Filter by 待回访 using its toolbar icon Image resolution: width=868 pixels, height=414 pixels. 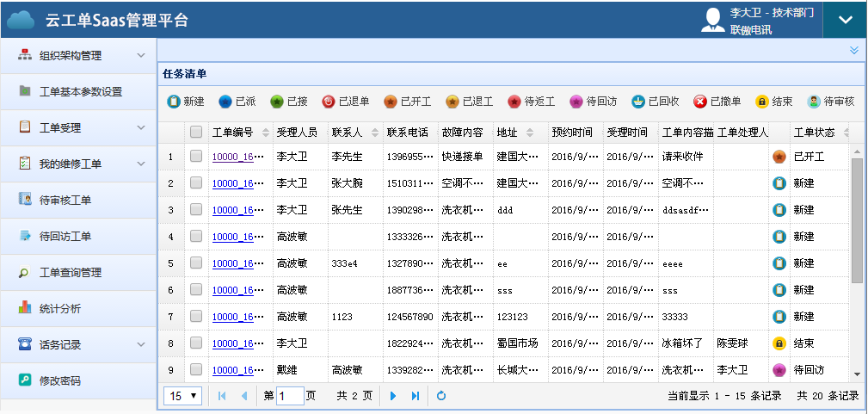[576, 102]
